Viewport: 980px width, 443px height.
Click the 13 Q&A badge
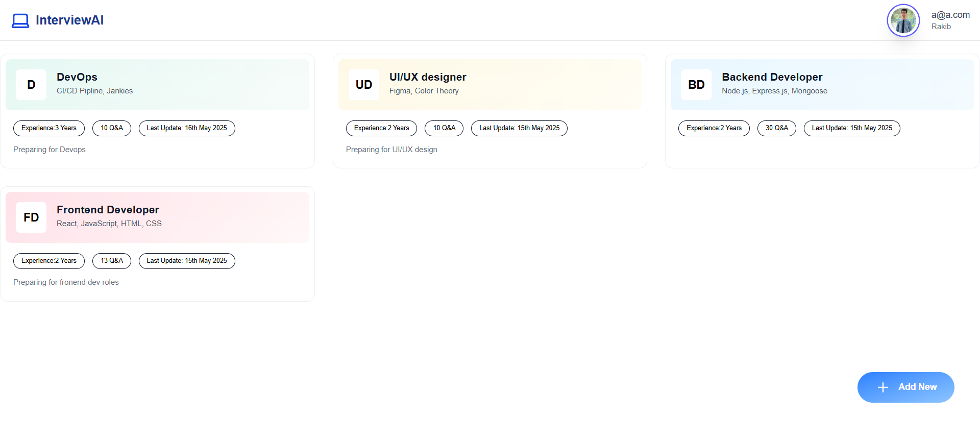coord(111,261)
